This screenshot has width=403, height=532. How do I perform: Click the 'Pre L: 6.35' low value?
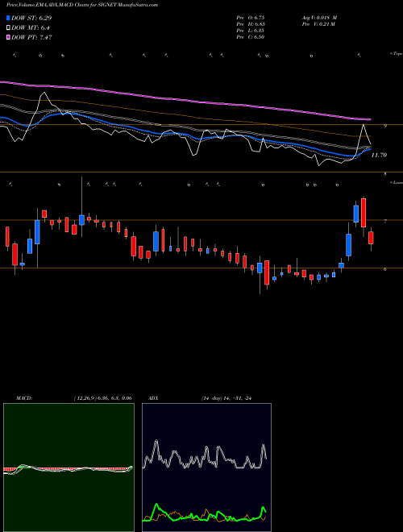(251, 31)
